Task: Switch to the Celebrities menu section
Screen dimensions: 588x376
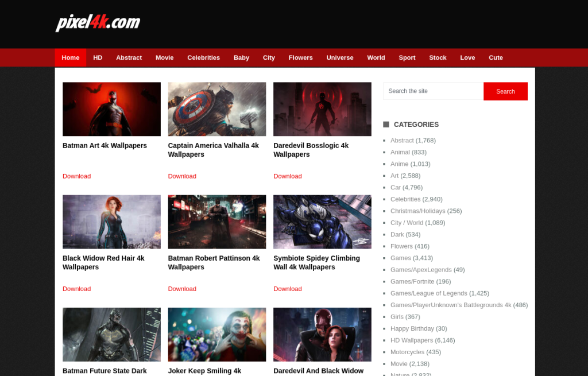Action: click(203, 57)
